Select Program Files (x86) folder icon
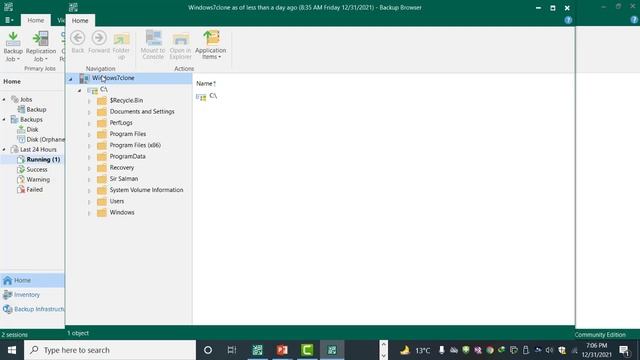Viewport: 640px width, 360px height. [102, 145]
